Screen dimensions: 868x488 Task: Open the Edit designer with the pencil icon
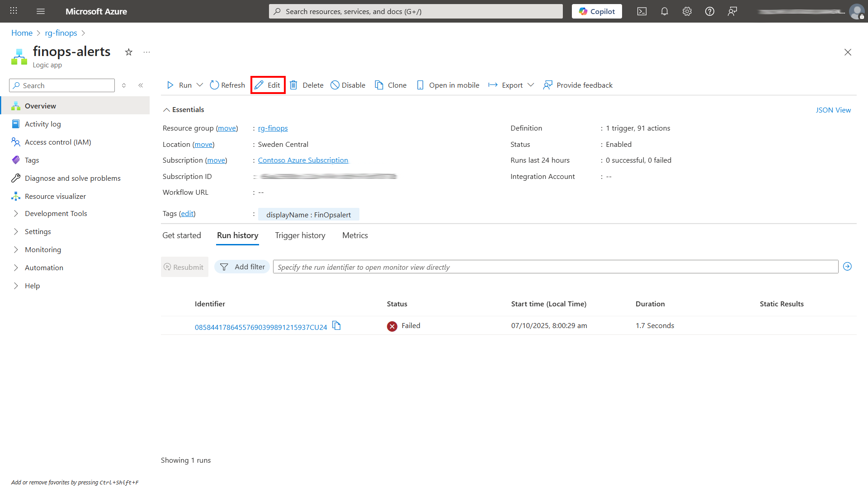pos(268,85)
